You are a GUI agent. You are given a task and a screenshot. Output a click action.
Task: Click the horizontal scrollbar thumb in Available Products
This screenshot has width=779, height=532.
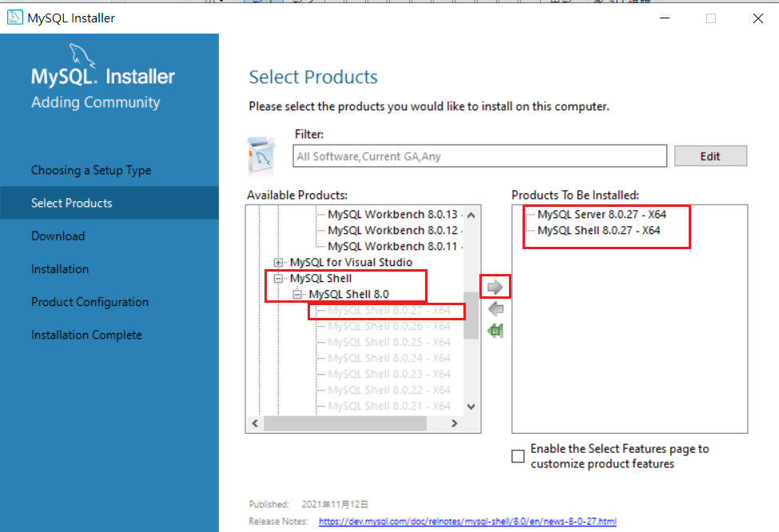pyautogui.click(x=345, y=423)
